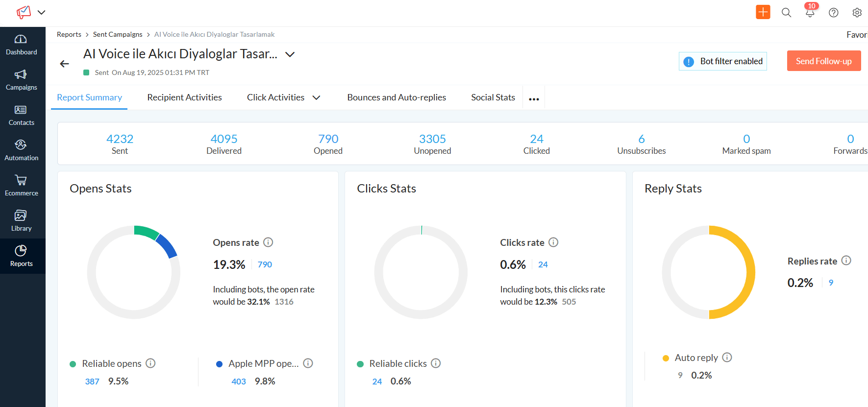Click info icon next to Opens rate

coord(268,242)
